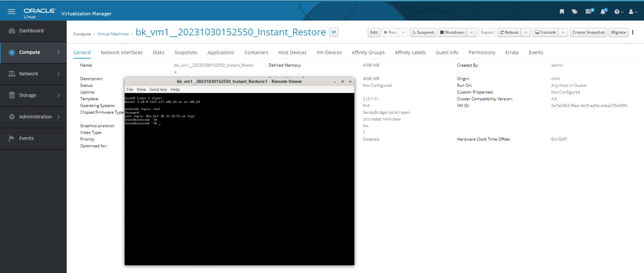The image size is (644, 273).
Task: Click Create Snapshot button
Action: pos(588,32)
